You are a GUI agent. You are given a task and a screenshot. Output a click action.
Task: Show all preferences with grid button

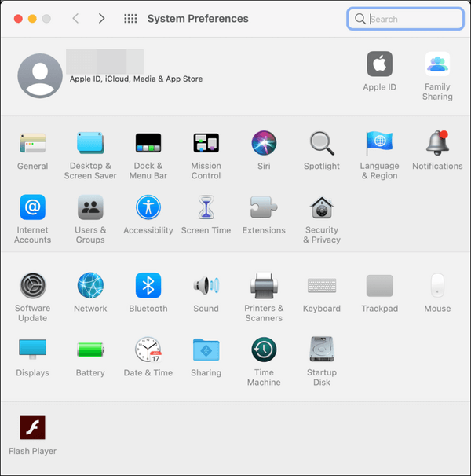tap(130, 19)
